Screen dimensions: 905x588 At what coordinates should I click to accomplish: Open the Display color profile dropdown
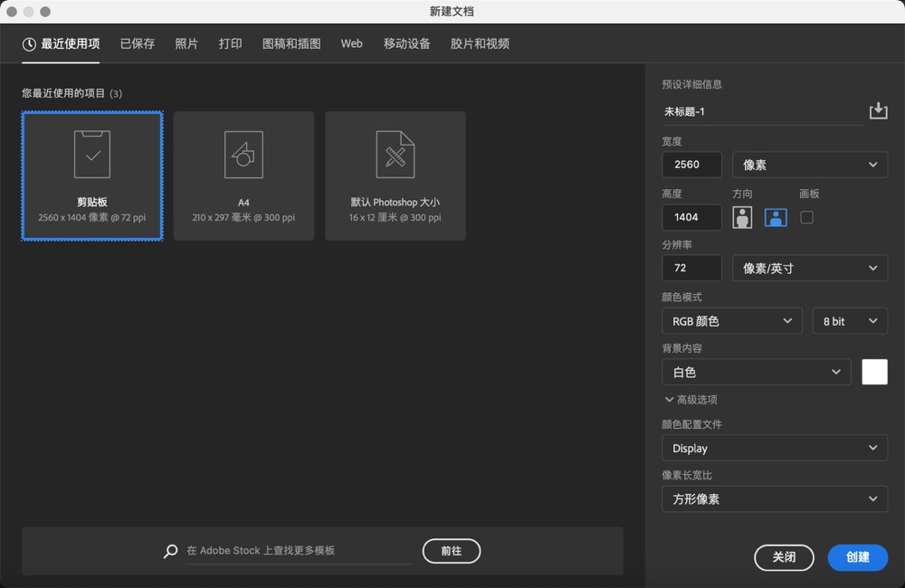point(775,448)
